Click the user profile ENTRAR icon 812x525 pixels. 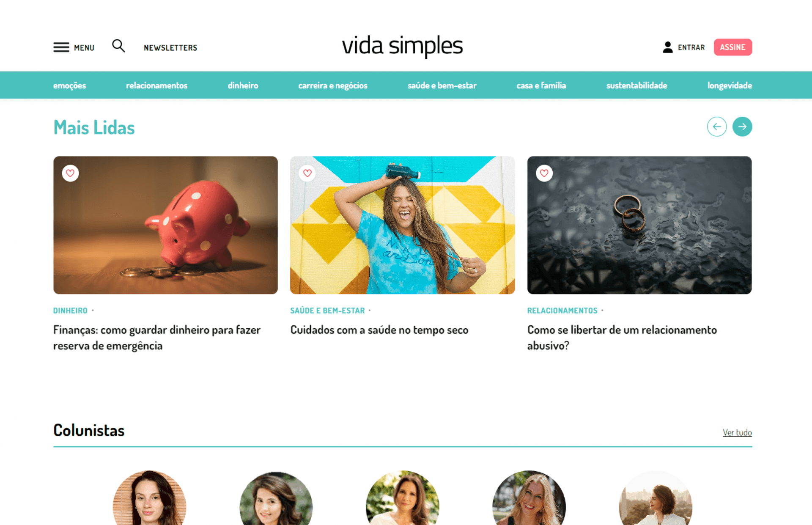pyautogui.click(x=667, y=47)
